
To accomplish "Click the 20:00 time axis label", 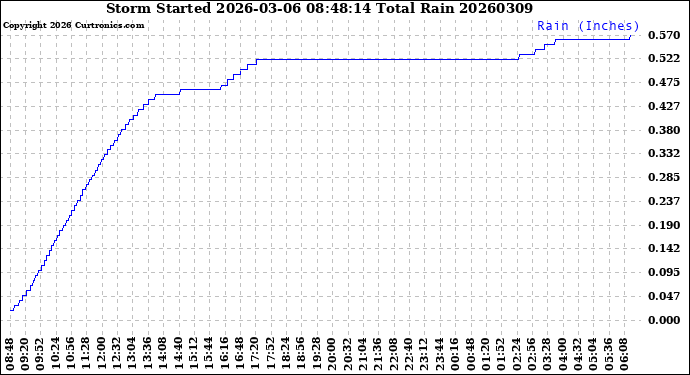I will pos(333,354).
